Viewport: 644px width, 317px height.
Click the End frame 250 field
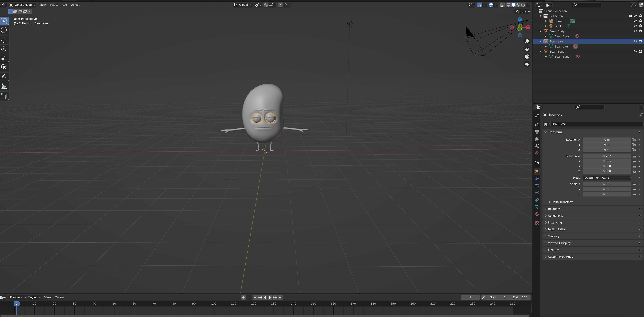(520, 297)
